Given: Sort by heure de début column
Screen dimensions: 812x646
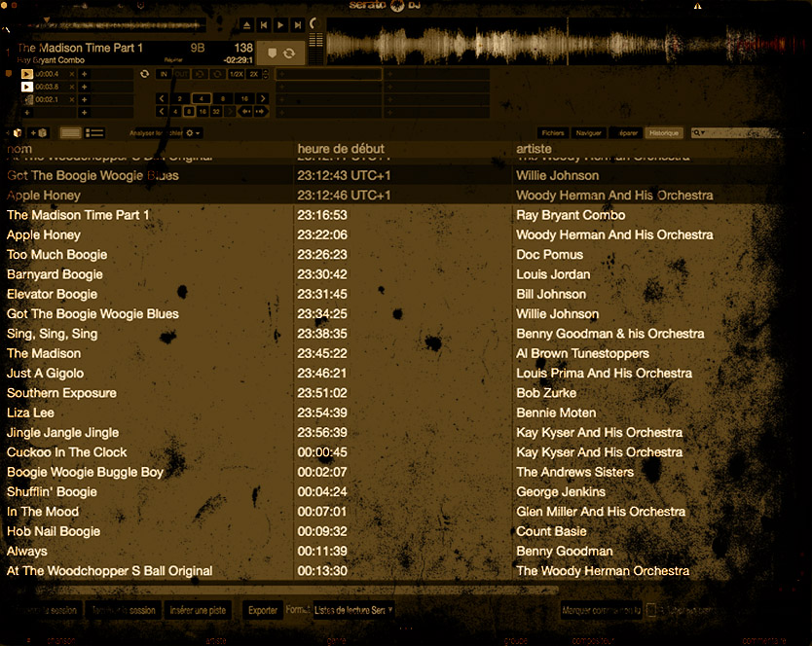Looking at the screenshot, I should [x=342, y=149].
